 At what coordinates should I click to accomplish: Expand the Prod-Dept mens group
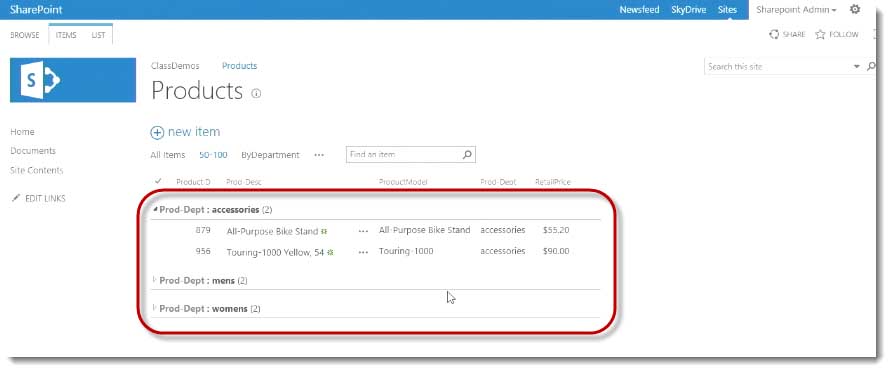[x=155, y=279]
